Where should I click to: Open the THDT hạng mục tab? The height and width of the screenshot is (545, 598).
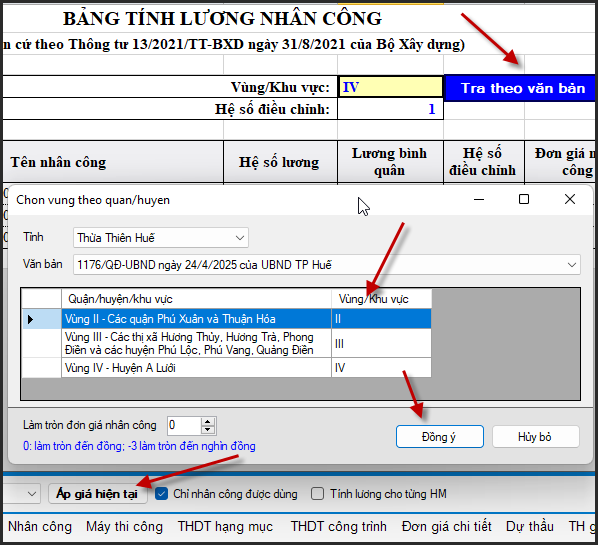tap(225, 527)
